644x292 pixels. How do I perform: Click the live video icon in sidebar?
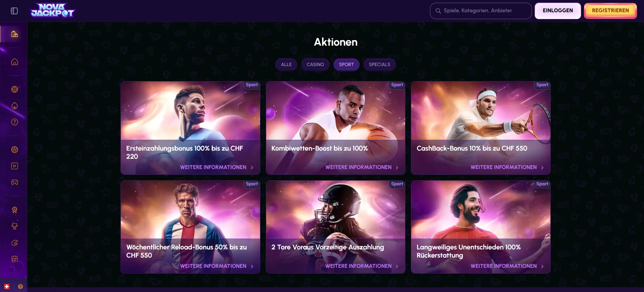coord(14,166)
